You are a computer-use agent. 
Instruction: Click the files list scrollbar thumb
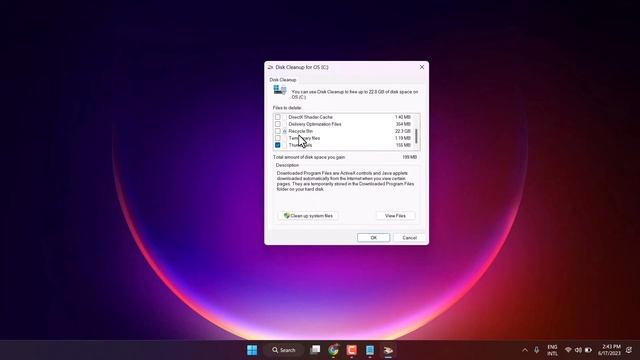[416, 136]
